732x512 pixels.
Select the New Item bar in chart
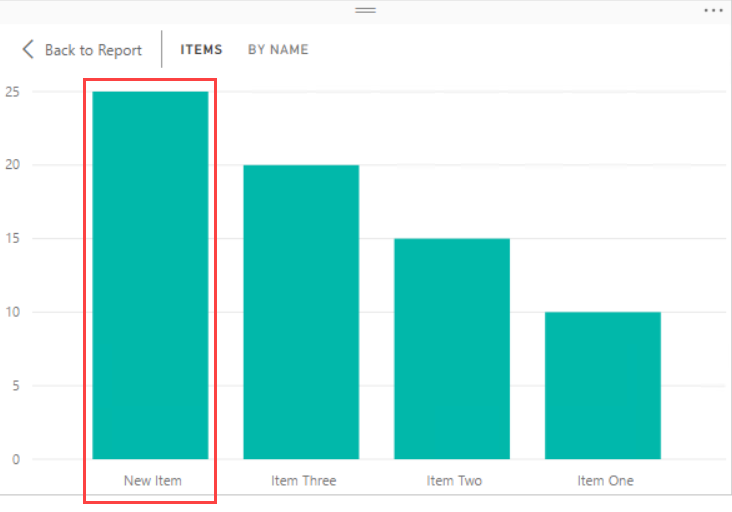pos(150,275)
